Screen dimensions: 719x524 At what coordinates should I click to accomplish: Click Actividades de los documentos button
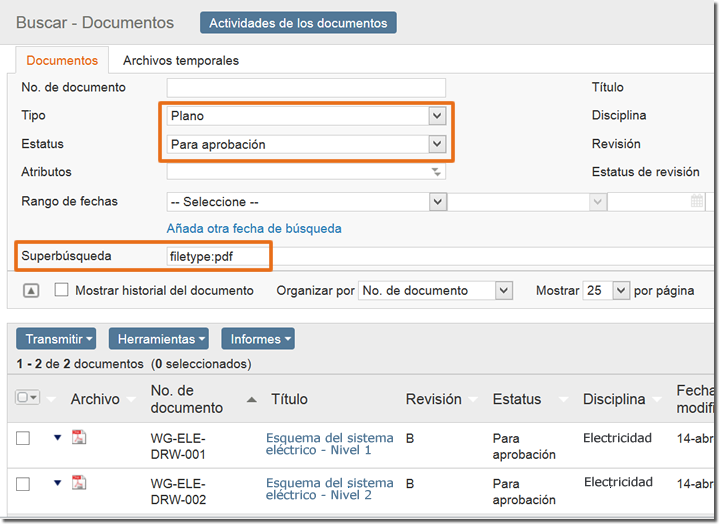298,23
